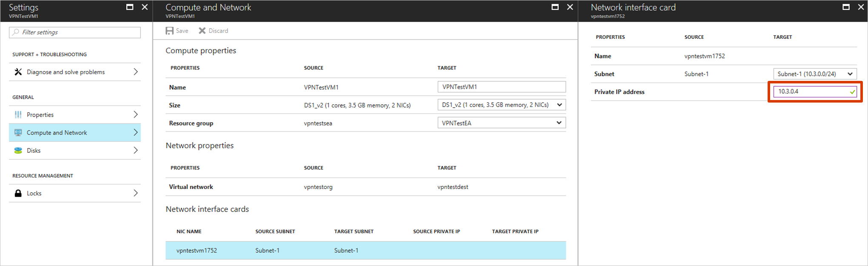Click the Network properties heading

coord(200,146)
